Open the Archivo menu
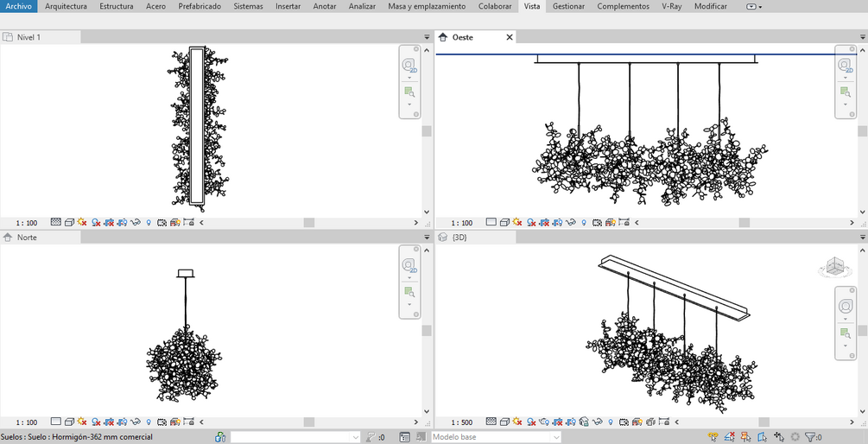Image resolution: width=868 pixels, height=444 pixels. (x=19, y=7)
